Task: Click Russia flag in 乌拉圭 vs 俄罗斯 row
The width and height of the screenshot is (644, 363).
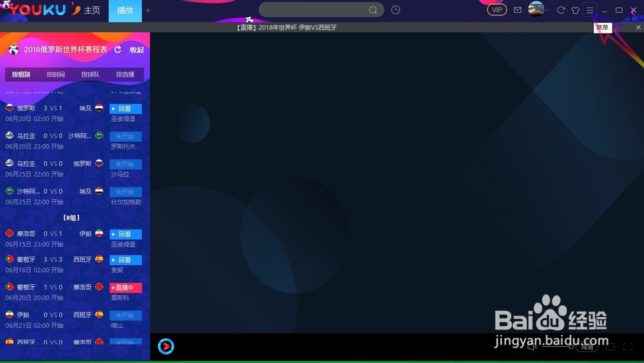Action: [x=99, y=163]
